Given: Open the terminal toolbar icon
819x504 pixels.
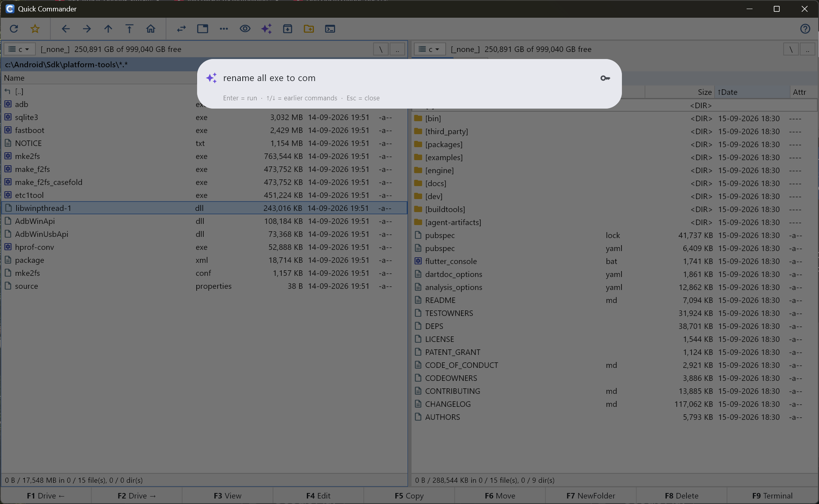Looking at the screenshot, I should (330, 29).
